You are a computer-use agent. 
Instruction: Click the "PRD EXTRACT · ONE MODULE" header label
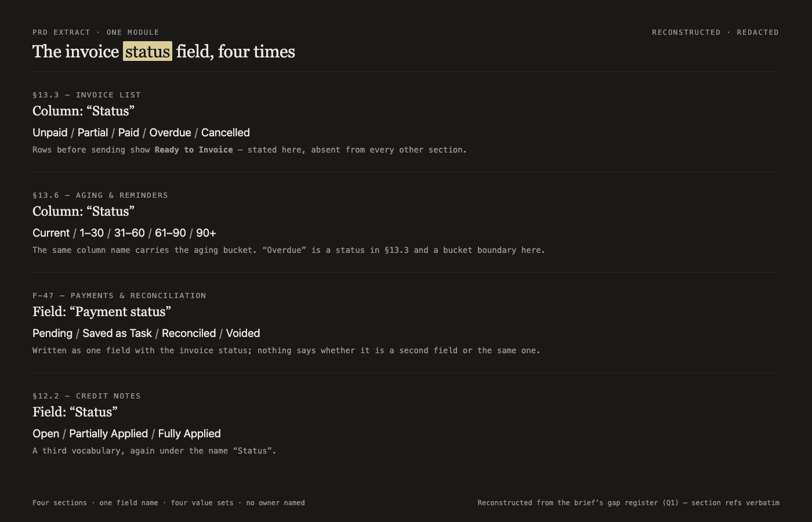(96, 32)
